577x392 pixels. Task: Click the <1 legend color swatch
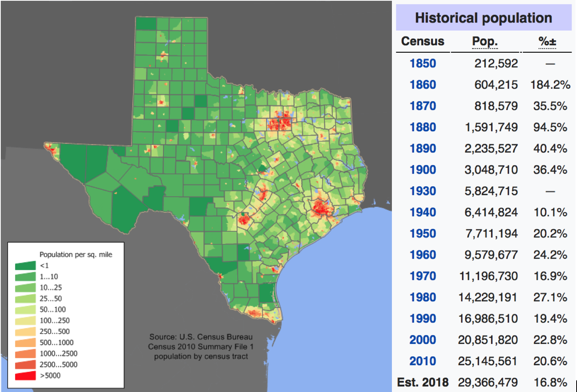[25, 266]
